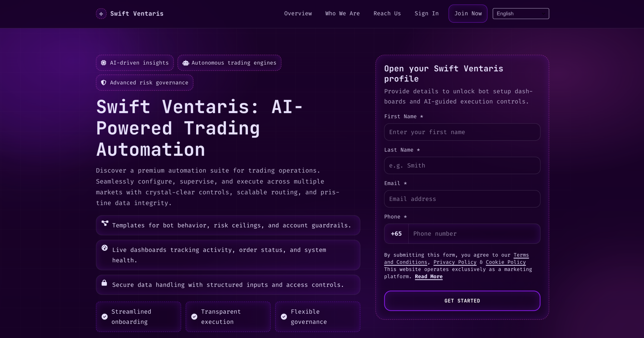644x338 pixels.
Task: Open the English language dropdown
Action: point(520,14)
